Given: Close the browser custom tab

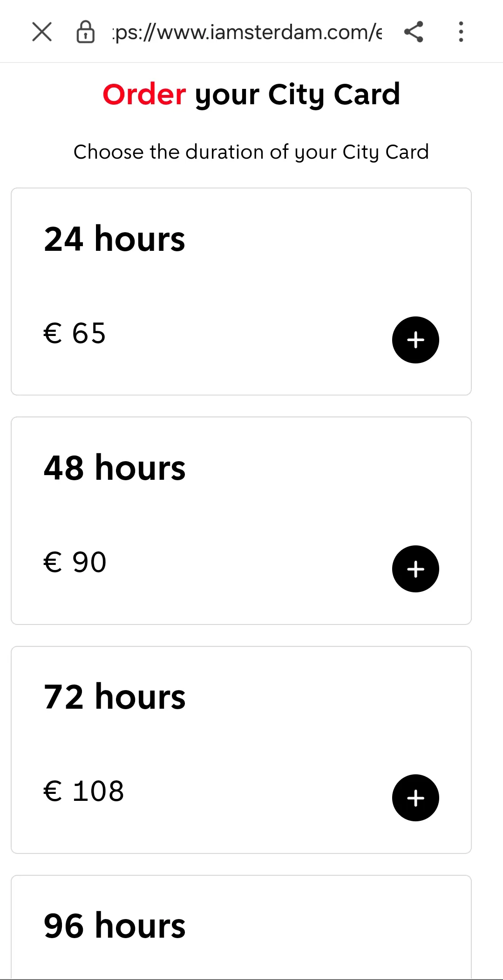Looking at the screenshot, I should coord(42,32).
